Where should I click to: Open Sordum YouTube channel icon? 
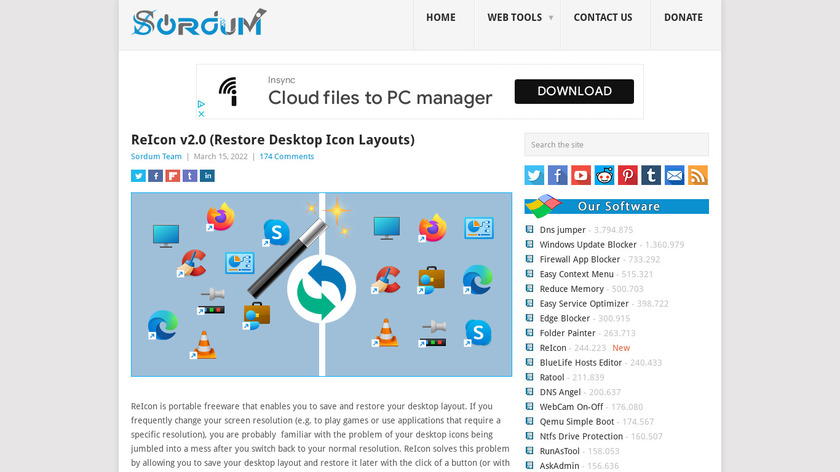581,175
